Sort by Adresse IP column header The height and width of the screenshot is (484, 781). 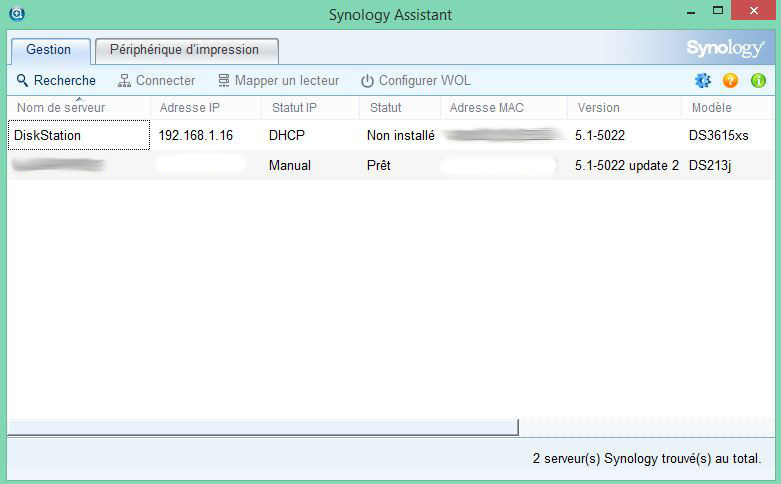206,108
